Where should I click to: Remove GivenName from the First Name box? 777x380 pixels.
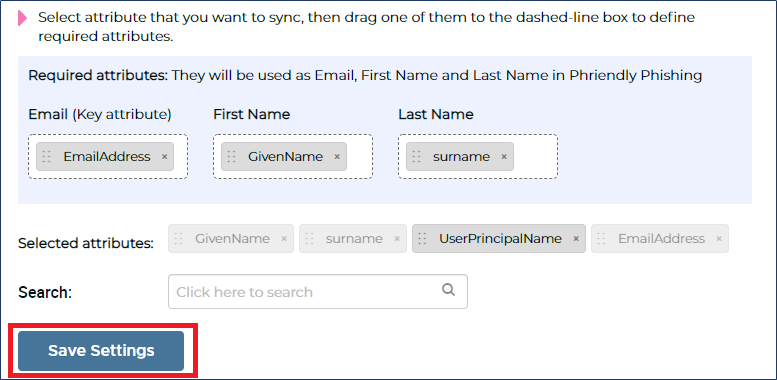[337, 157]
